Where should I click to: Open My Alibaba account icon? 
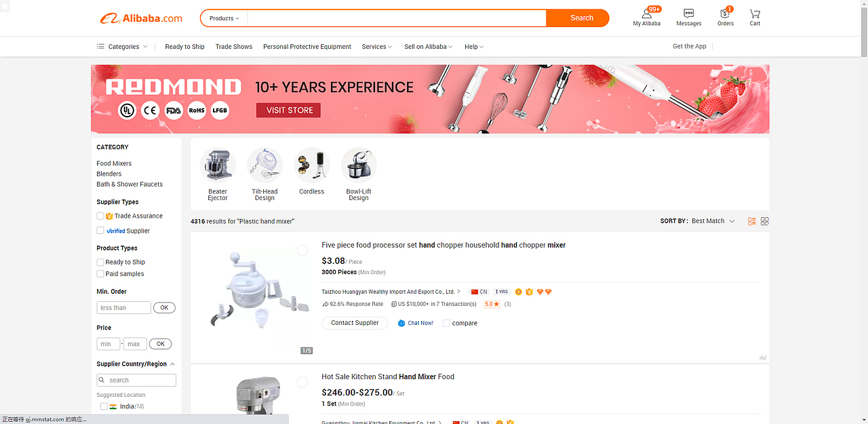pyautogui.click(x=646, y=14)
